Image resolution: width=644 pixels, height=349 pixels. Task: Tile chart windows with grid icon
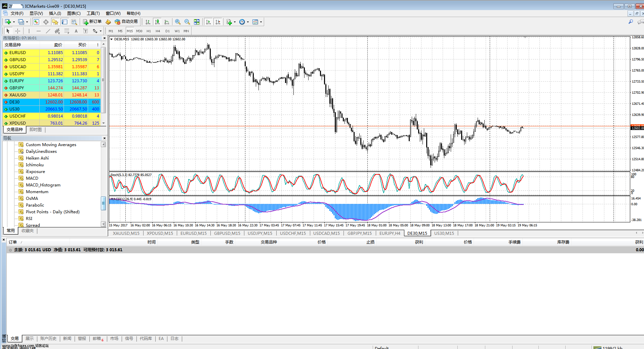tap(197, 22)
